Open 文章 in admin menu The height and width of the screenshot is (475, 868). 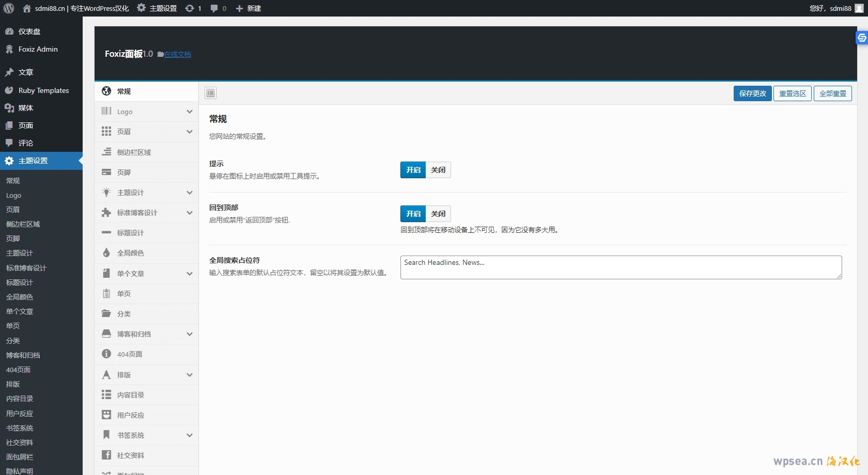41,72
